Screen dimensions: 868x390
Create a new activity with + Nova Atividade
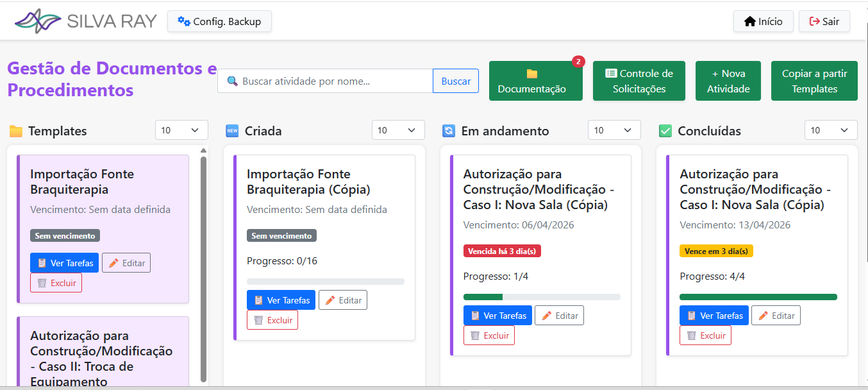click(x=728, y=81)
